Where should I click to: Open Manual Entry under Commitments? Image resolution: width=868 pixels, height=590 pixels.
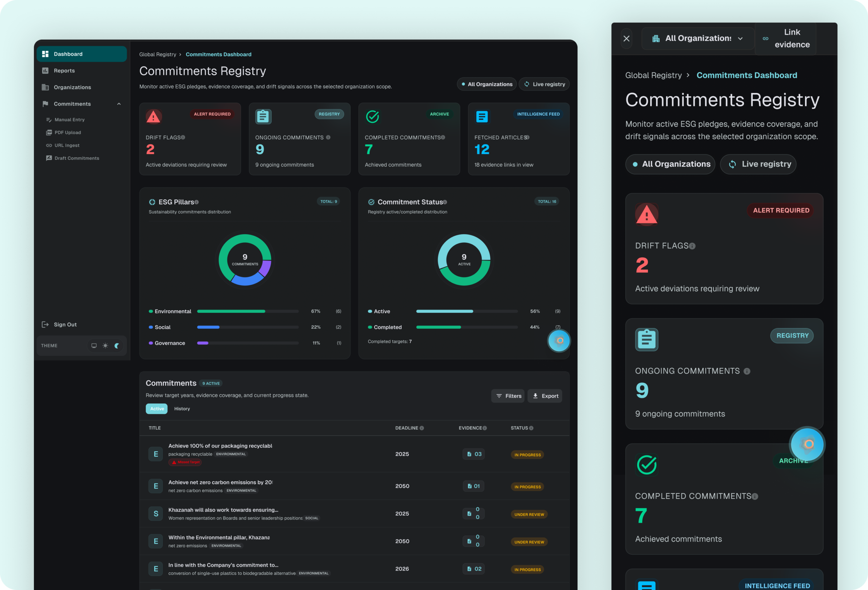click(70, 119)
